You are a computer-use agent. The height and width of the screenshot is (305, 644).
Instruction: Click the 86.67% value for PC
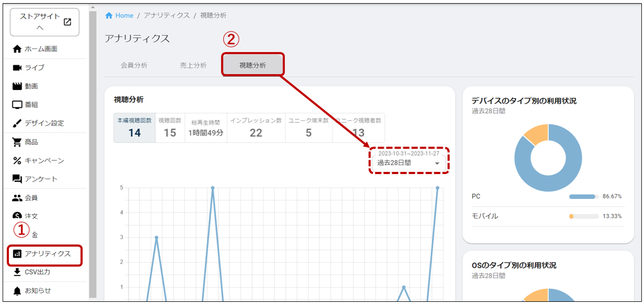[x=612, y=197]
